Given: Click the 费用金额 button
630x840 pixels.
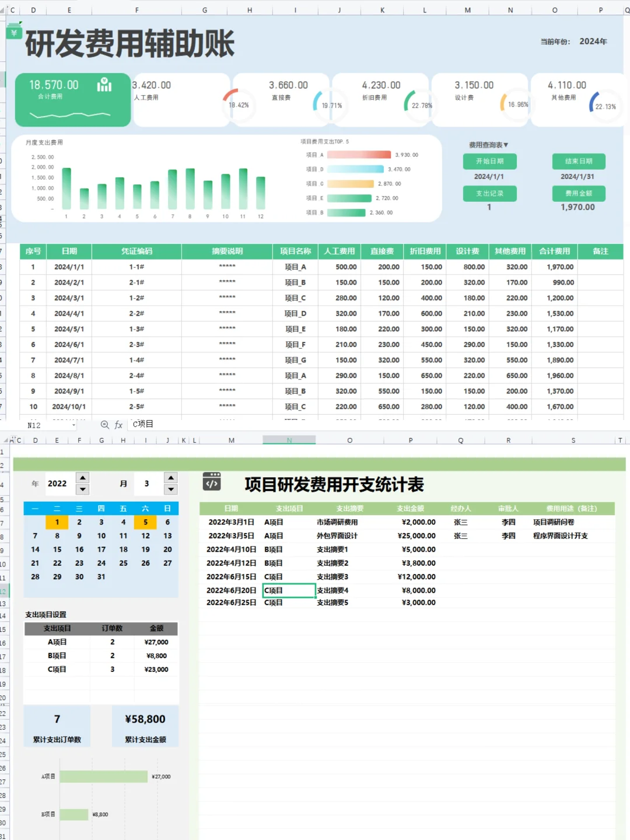Looking at the screenshot, I should click(x=578, y=193).
